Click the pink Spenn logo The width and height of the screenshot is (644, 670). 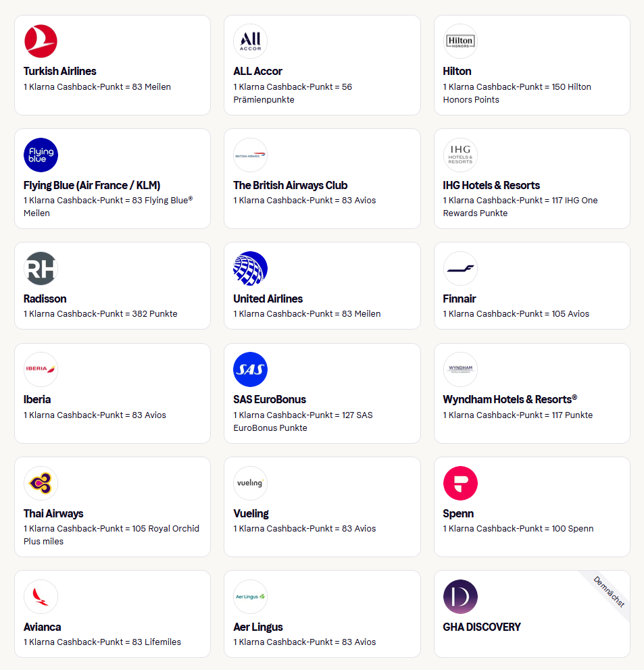[x=460, y=484]
